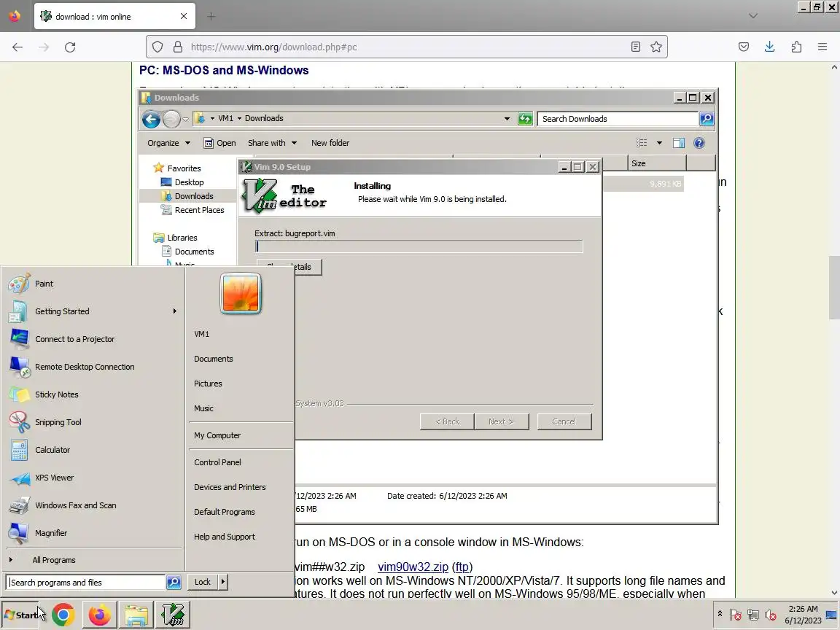
Task: Toggle reader view in address bar
Action: [636, 47]
